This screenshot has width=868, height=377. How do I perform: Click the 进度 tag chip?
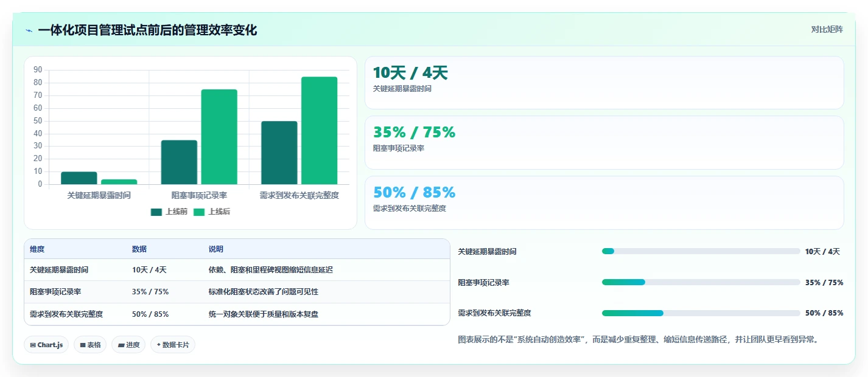point(128,345)
